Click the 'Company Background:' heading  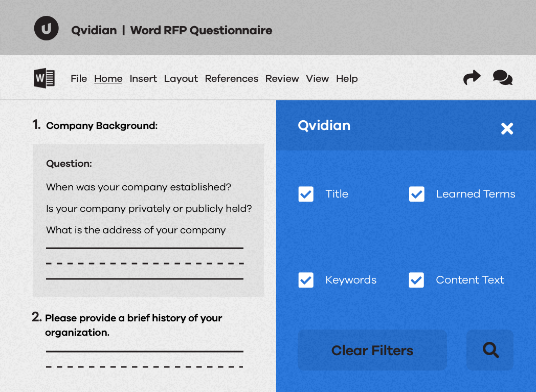click(x=102, y=126)
